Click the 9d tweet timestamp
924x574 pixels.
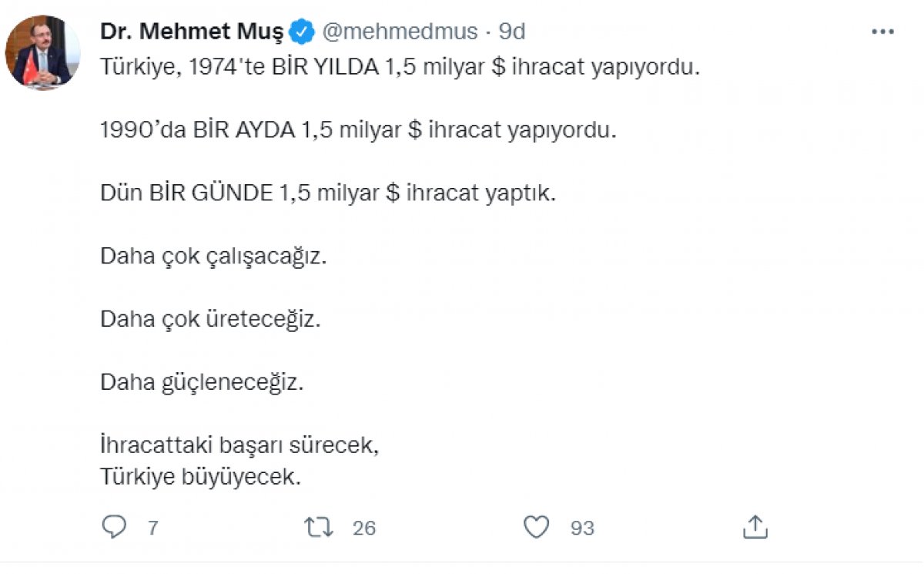click(x=512, y=32)
